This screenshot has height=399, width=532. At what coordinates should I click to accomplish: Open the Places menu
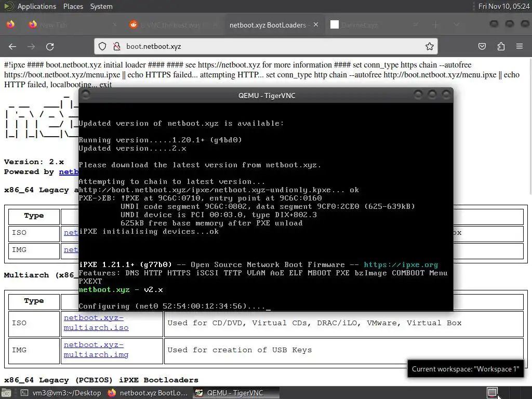tap(73, 6)
